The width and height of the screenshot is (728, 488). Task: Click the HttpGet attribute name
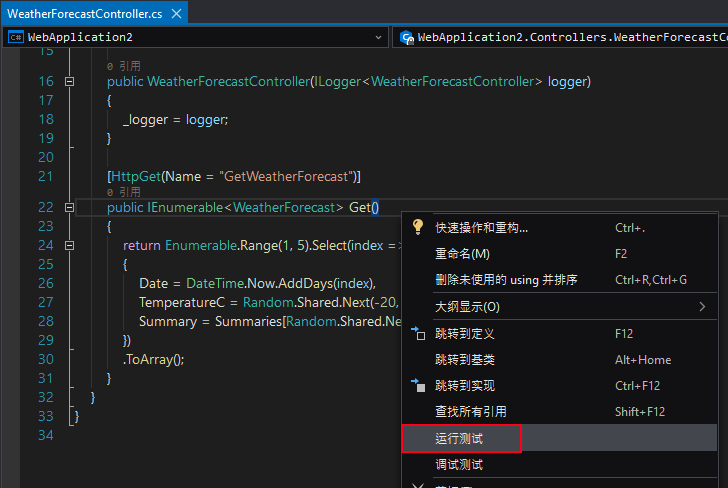pyautogui.click(x=136, y=176)
